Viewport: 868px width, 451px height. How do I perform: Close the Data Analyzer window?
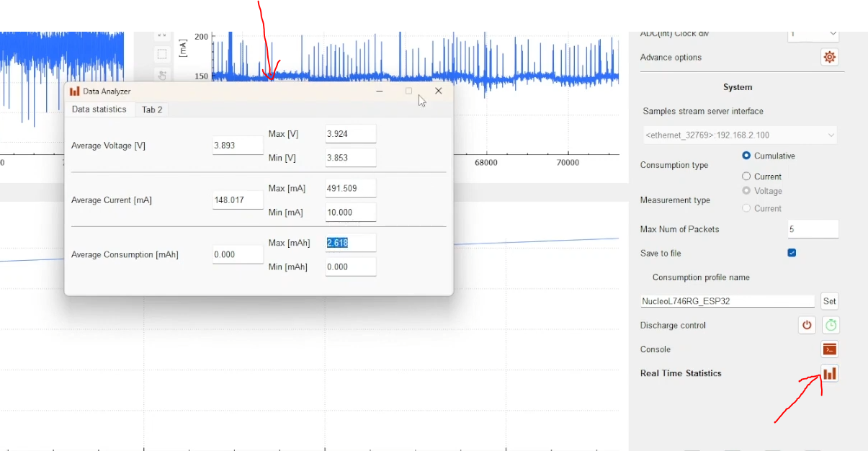(x=438, y=91)
